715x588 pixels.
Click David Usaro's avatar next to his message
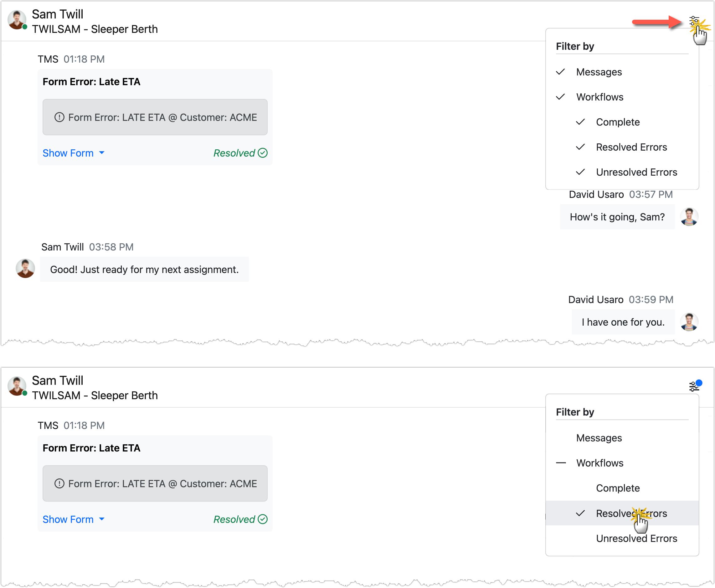pos(690,217)
